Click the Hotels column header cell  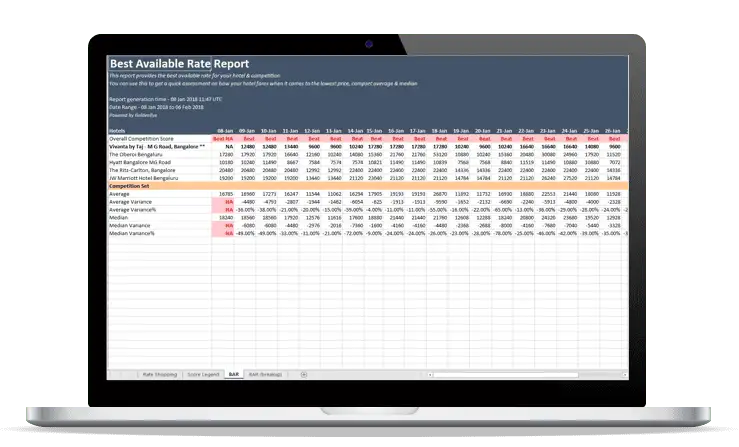click(x=118, y=130)
